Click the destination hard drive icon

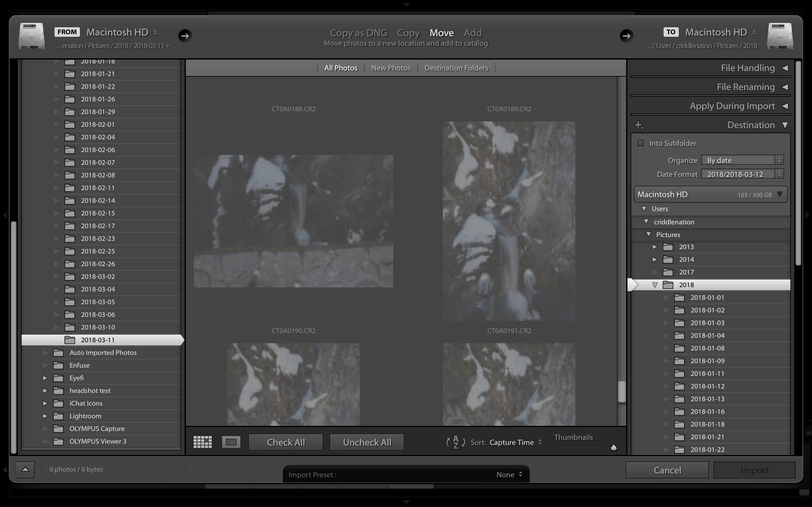click(x=780, y=36)
